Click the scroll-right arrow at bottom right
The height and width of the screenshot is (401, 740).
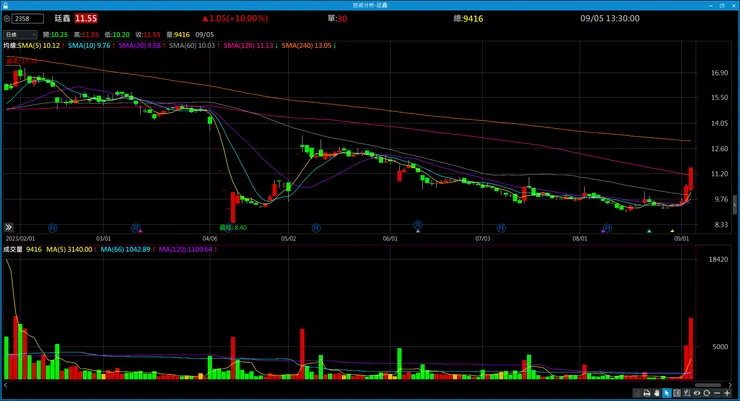(x=730, y=385)
